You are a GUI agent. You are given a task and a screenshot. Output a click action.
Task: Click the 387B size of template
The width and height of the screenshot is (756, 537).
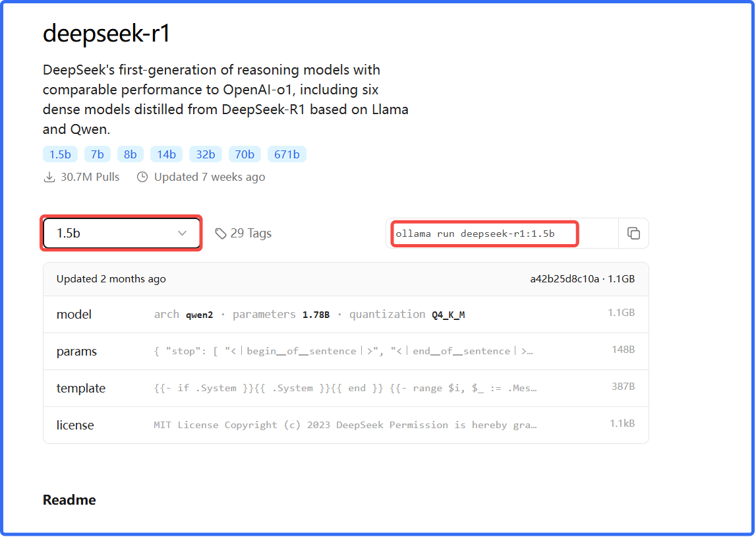pyautogui.click(x=623, y=387)
